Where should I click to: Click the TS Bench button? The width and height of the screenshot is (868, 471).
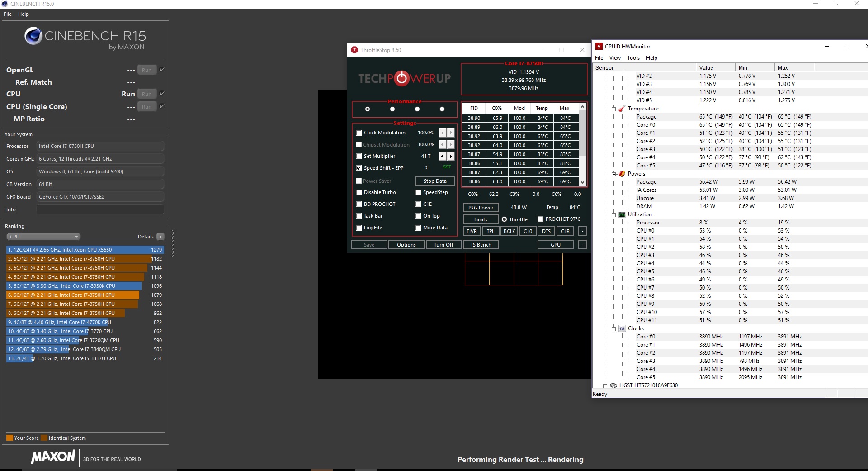[481, 245]
